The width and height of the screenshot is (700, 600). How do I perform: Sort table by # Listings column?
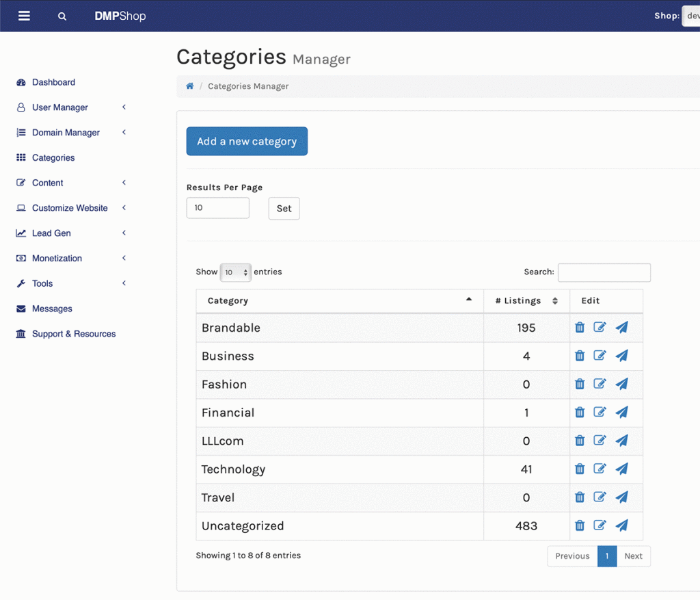(x=517, y=301)
